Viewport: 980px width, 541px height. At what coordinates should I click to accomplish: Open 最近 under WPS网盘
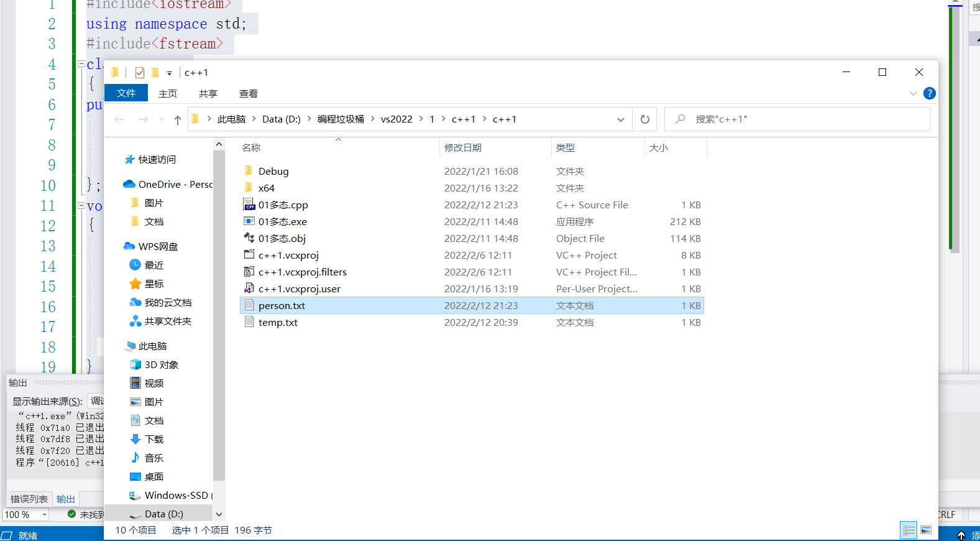153,265
